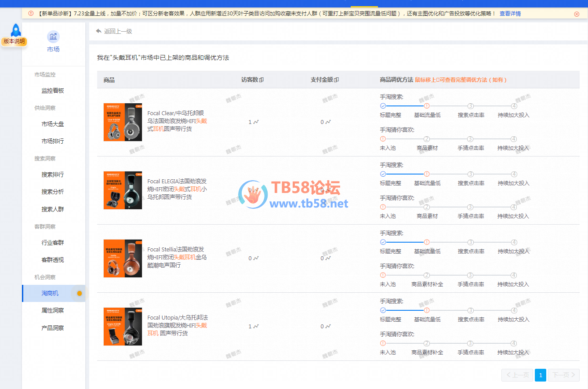Click the 访客数 column header text
Image resolution: width=588 pixels, height=389 pixels.
click(x=250, y=80)
